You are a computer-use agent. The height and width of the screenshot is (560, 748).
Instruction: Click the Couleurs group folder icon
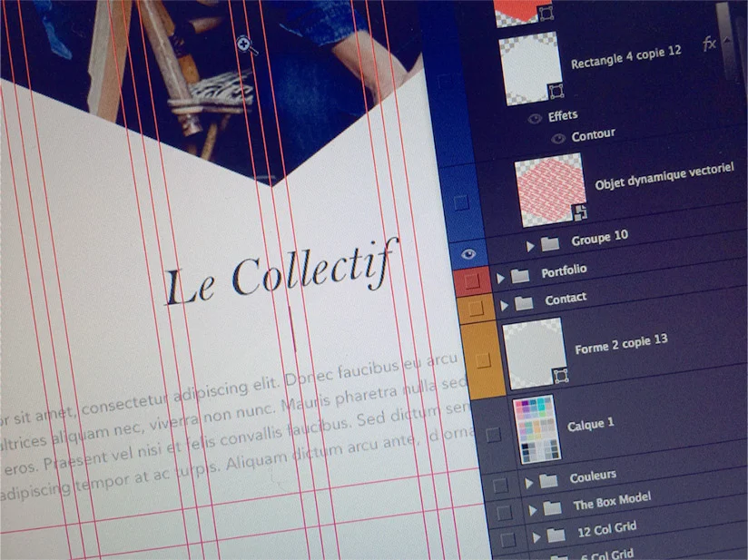(x=548, y=481)
